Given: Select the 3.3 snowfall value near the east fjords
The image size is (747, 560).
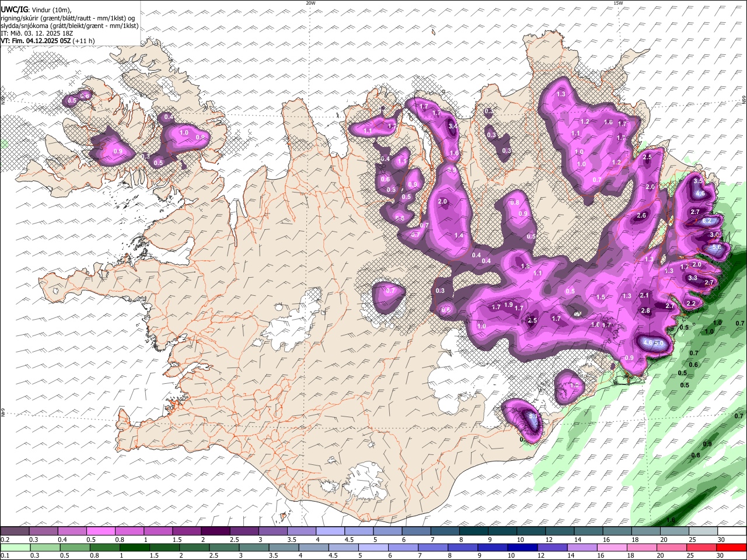Looking at the screenshot, I should 693,278.
